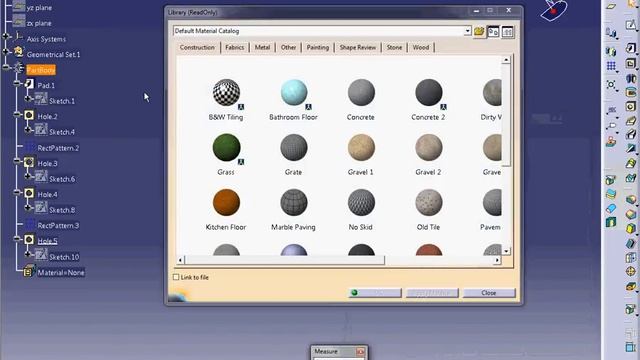Viewport: 640px width, 360px height.
Task: Select the zx plane tree item
Action: coord(39,23)
